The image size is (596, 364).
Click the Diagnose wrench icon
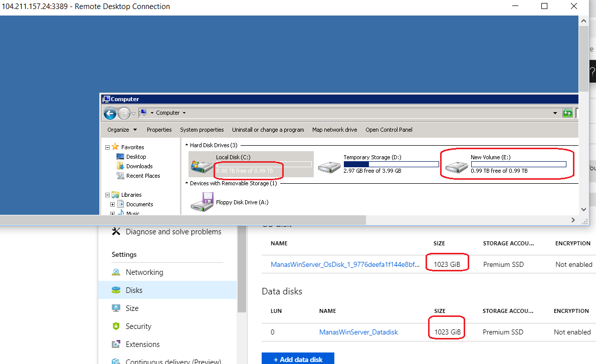click(116, 231)
